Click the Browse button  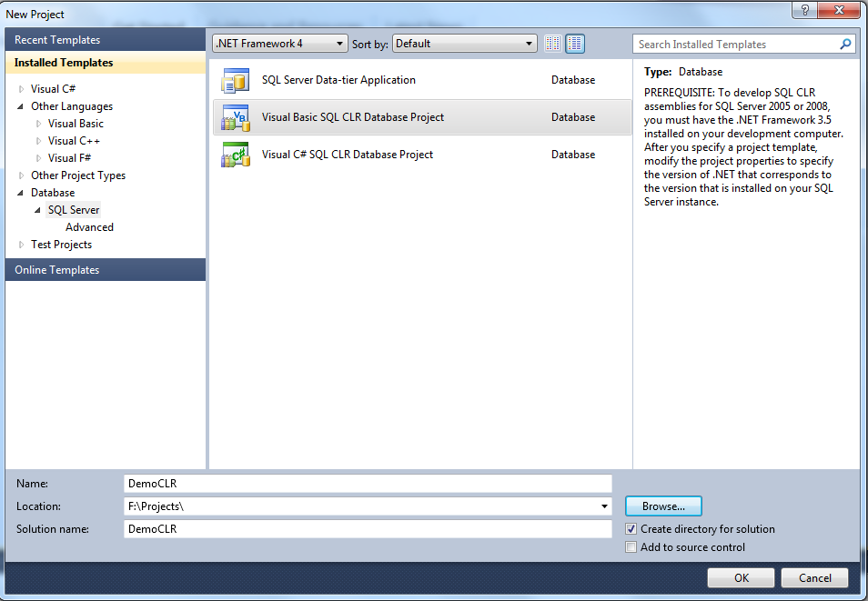click(662, 506)
